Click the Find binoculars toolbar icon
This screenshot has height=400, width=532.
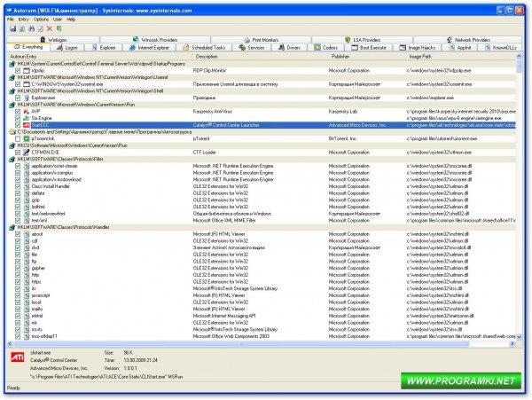click(32, 29)
